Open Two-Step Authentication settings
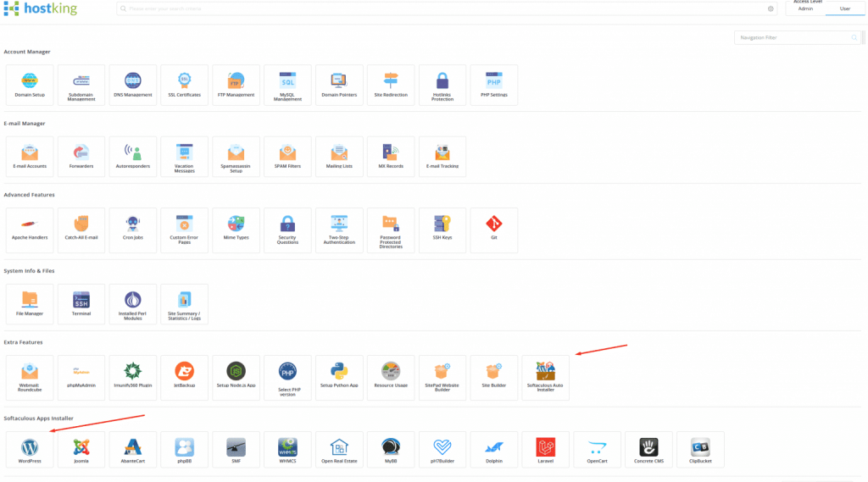This screenshot has height=482, width=868. [339, 228]
